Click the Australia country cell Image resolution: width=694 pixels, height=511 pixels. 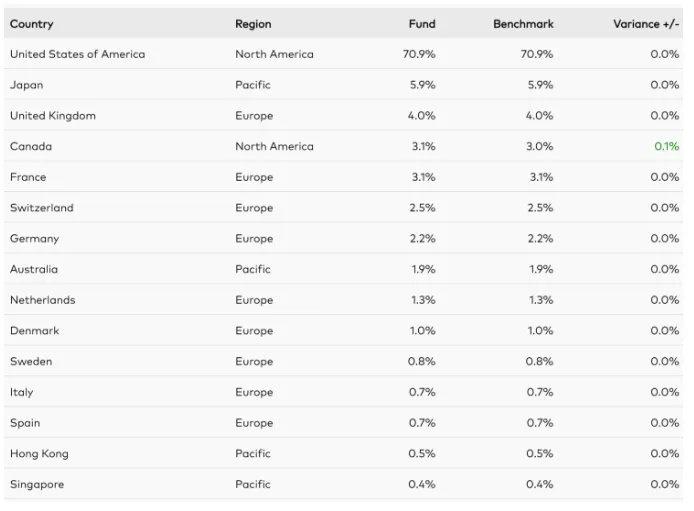tap(34, 269)
